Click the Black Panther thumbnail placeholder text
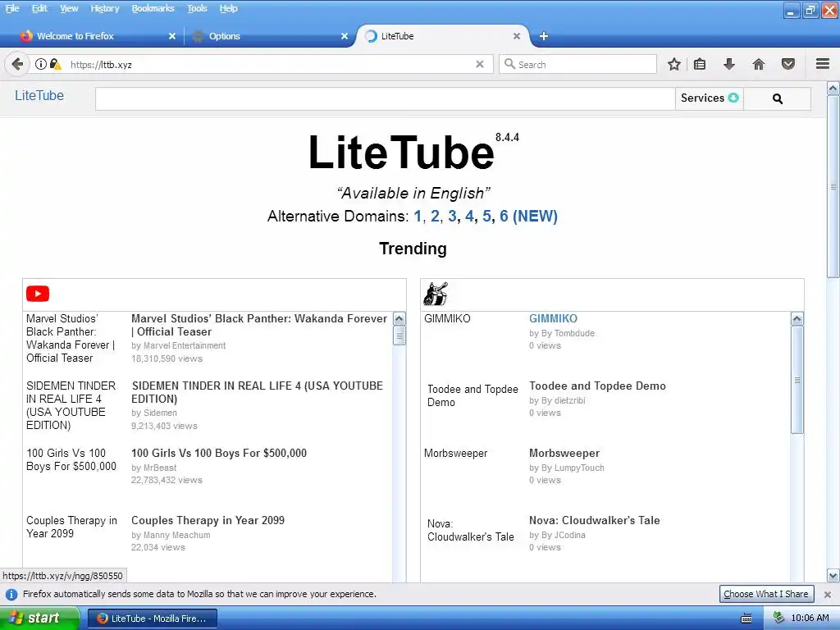 (x=71, y=338)
